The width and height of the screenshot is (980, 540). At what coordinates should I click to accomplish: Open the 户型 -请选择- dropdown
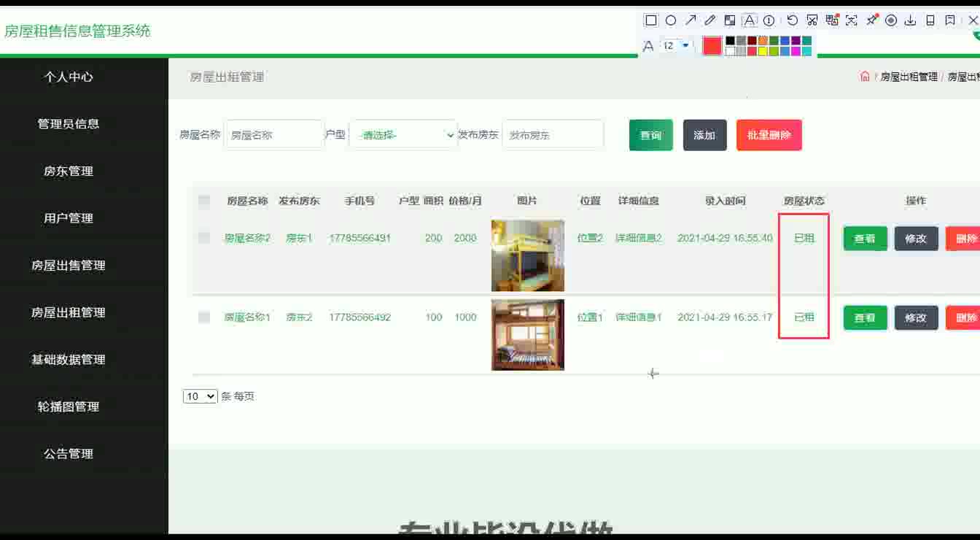pos(403,135)
